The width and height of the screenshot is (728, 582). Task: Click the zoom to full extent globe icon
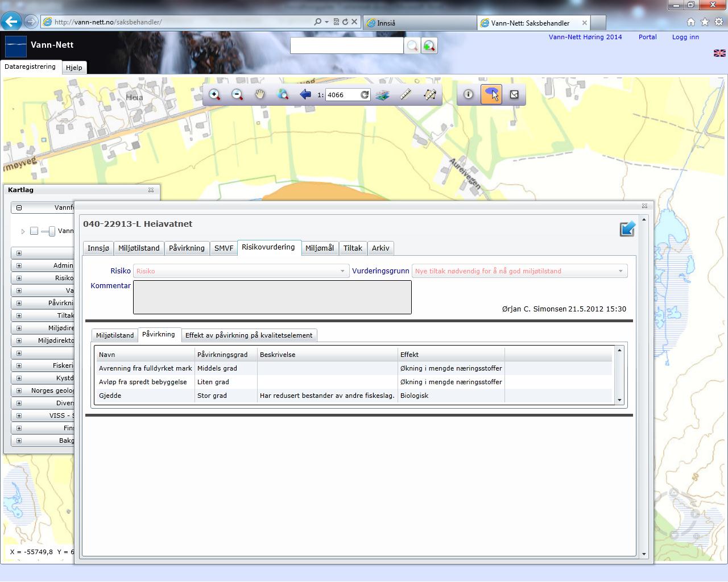point(283,95)
